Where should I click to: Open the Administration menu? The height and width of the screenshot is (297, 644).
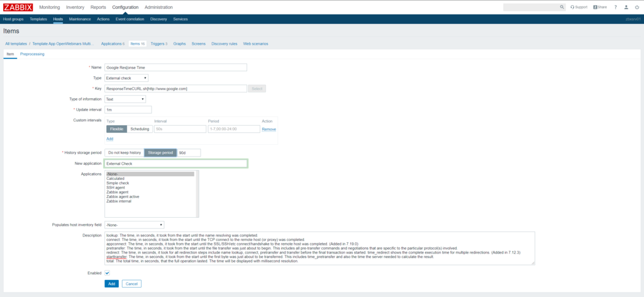pos(158,7)
